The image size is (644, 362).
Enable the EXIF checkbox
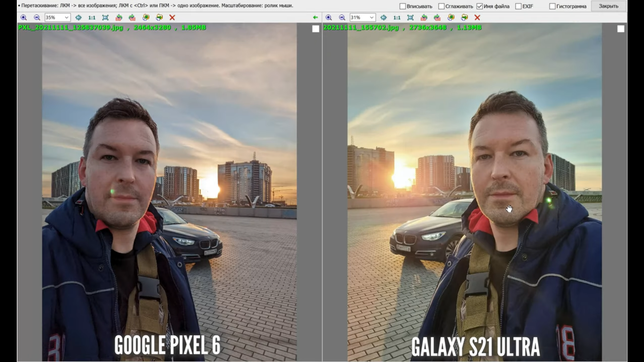point(519,6)
